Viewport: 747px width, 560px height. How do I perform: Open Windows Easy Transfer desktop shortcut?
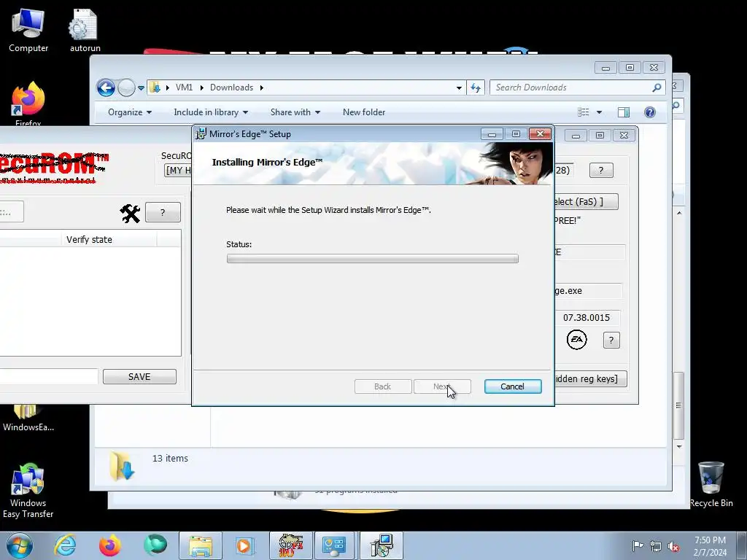(x=28, y=491)
